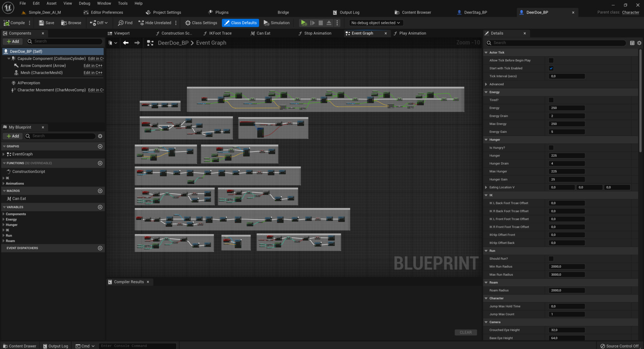
Task: Open My Blueprint settings gear
Action: (100, 136)
